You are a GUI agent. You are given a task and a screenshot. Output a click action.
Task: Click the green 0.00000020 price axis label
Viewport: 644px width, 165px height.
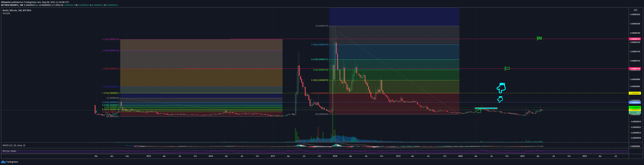coord(635,107)
